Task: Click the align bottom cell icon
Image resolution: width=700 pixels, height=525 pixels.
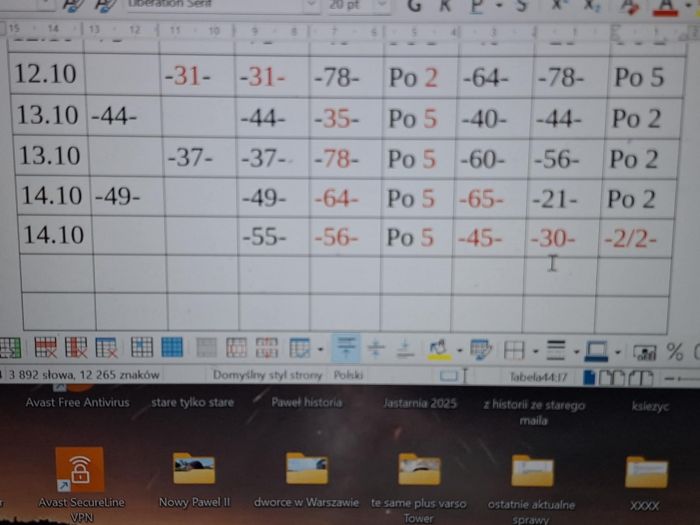Action: click(405, 348)
